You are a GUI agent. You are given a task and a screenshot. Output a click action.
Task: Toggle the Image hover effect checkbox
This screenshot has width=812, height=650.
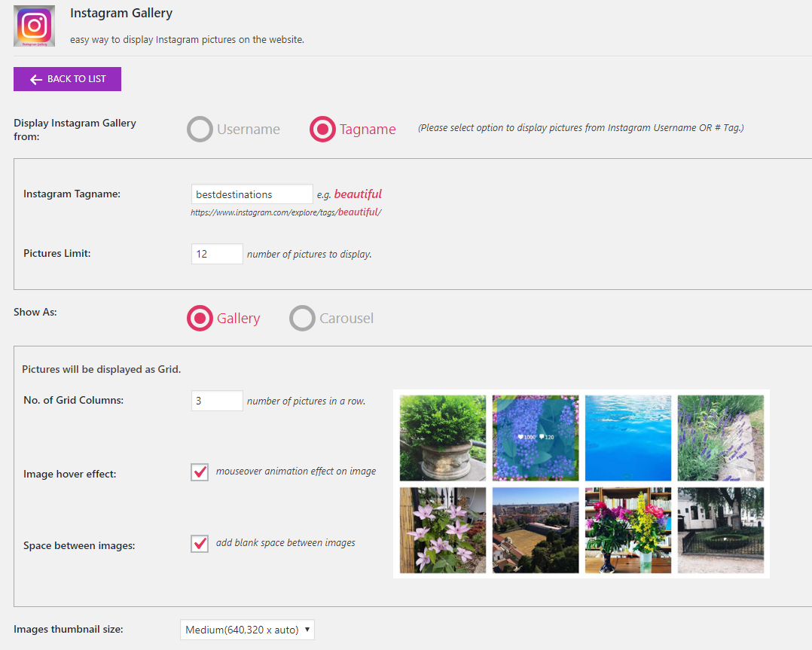[x=200, y=471]
